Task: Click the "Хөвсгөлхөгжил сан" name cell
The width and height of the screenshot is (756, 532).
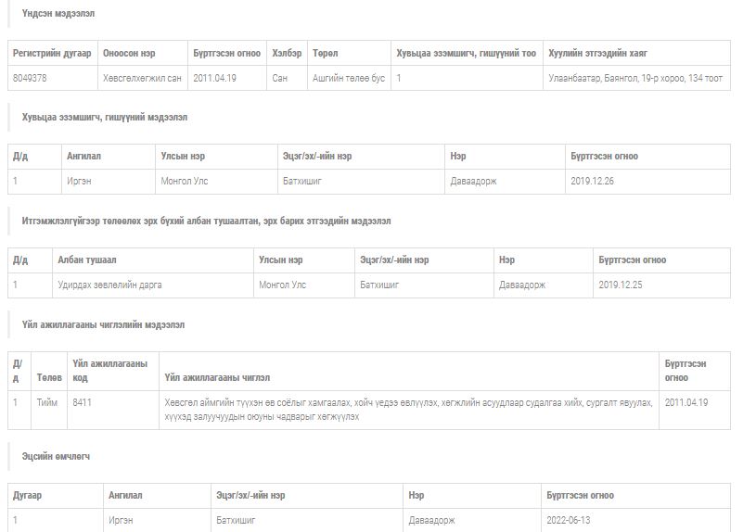Action: (x=142, y=79)
